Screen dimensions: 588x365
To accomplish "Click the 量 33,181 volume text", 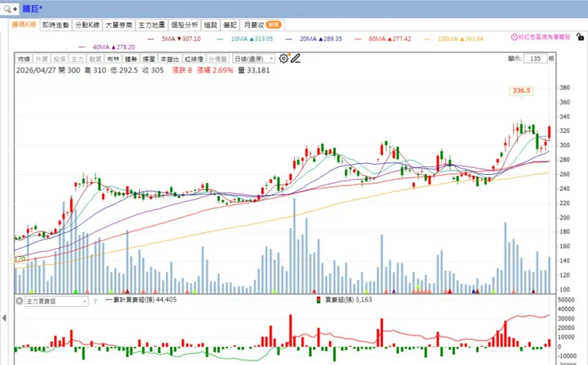I will (254, 70).
